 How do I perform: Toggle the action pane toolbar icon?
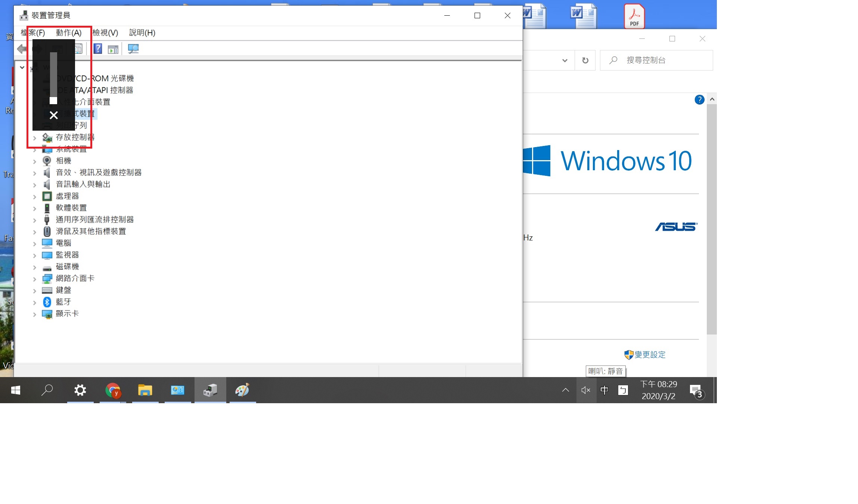click(113, 49)
